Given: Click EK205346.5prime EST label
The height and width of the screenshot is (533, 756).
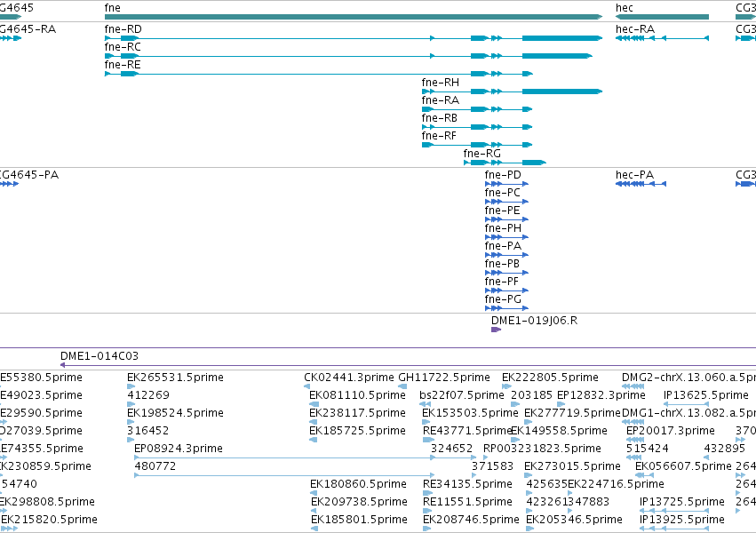Looking at the screenshot, I should (x=574, y=520).
